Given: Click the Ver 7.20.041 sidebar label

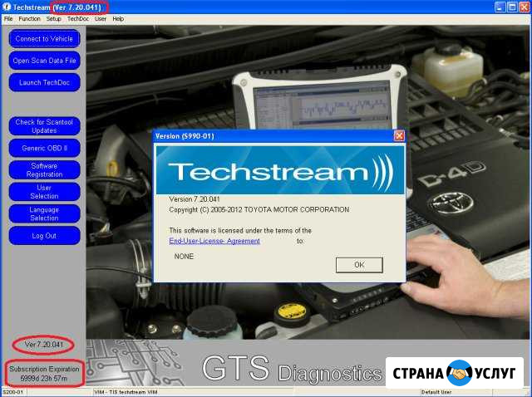Looking at the screenshot, I should pos(44,345).
